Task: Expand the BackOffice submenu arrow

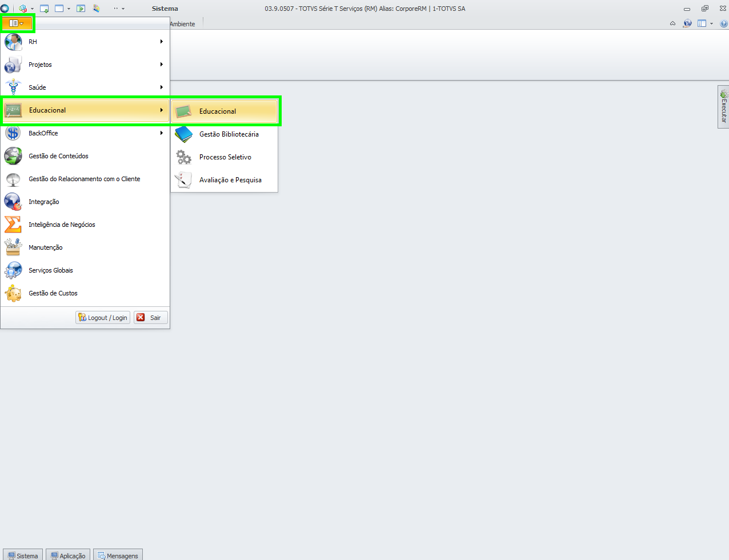Action: (162, 133)
